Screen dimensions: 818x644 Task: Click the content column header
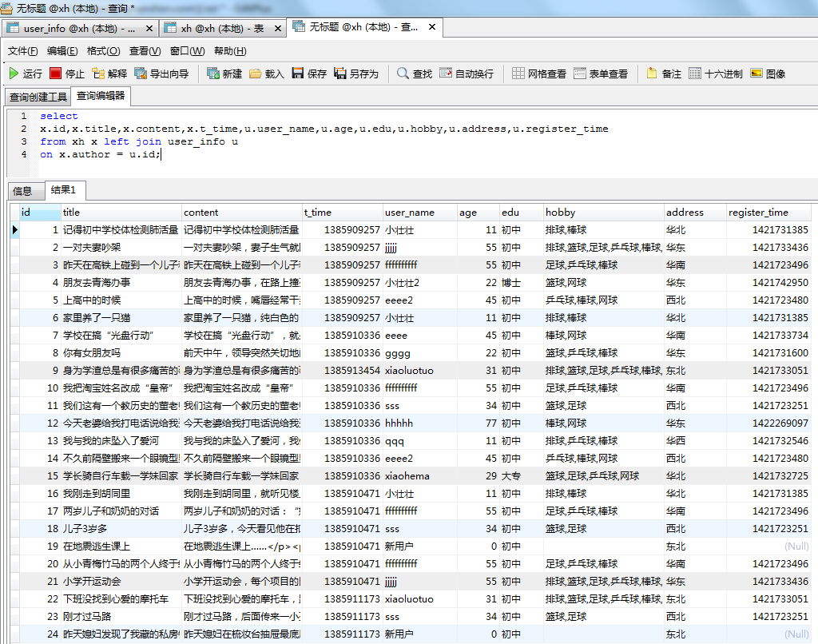(x=241, y=213)
